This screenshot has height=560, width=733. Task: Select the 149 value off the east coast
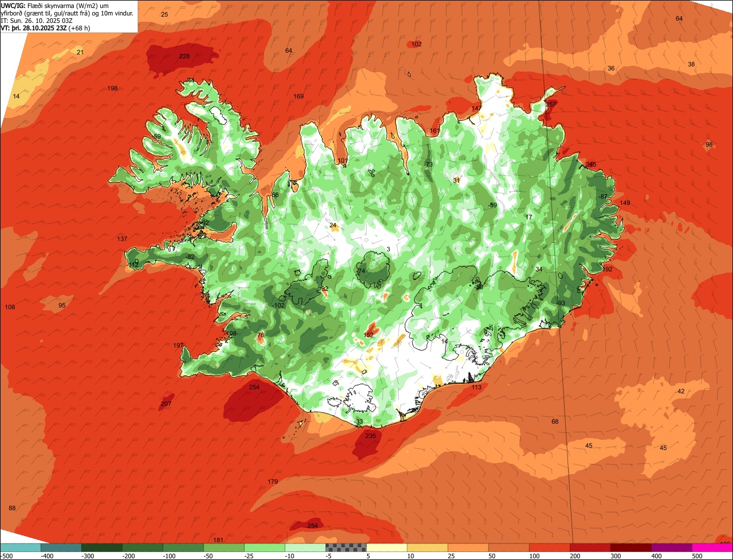[x=625, y=203]
